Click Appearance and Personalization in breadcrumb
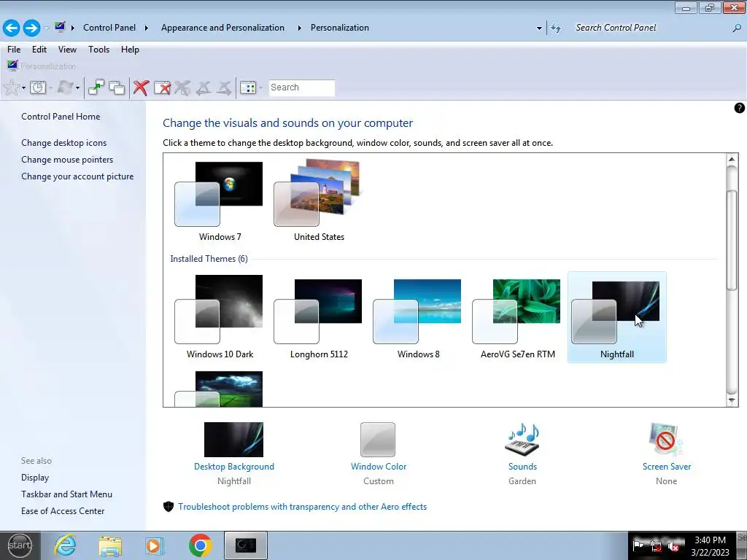The image size is (747, 560). 222,28
